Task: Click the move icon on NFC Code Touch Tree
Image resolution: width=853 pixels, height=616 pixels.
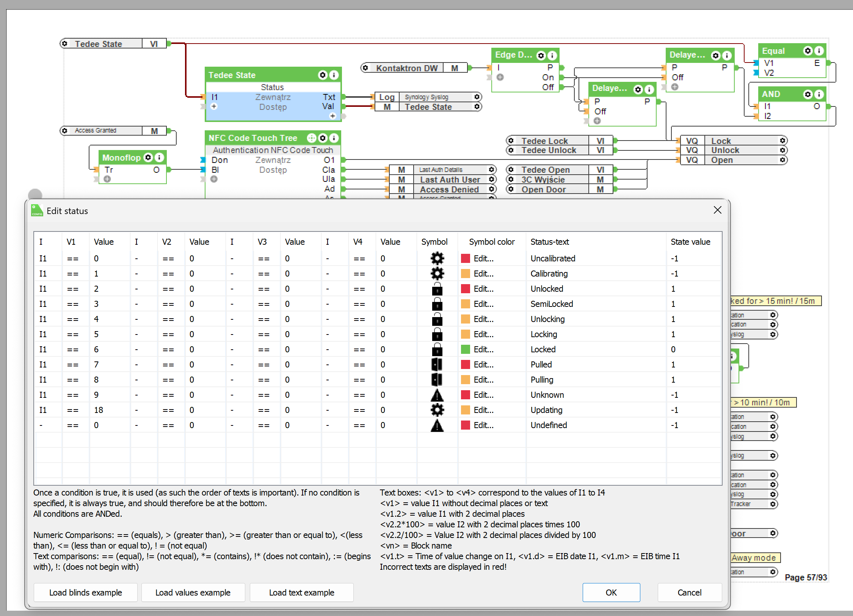Action: [312, 138]
